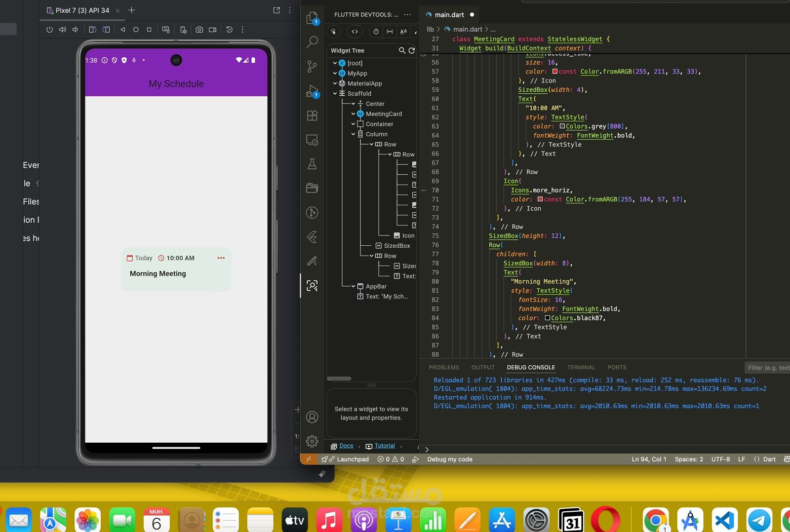Collapse the [root] node in Widget Tree
This screenshot has height=532, width=790.
coord(335,63)
